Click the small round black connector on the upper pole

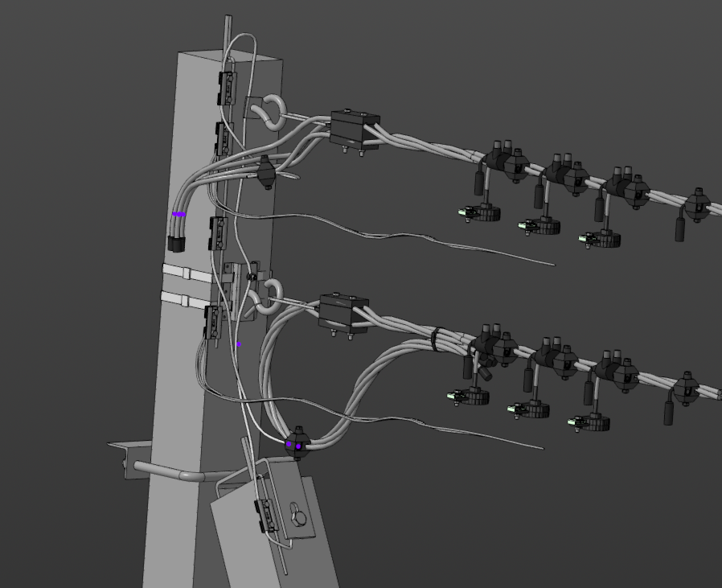(265, 173)
